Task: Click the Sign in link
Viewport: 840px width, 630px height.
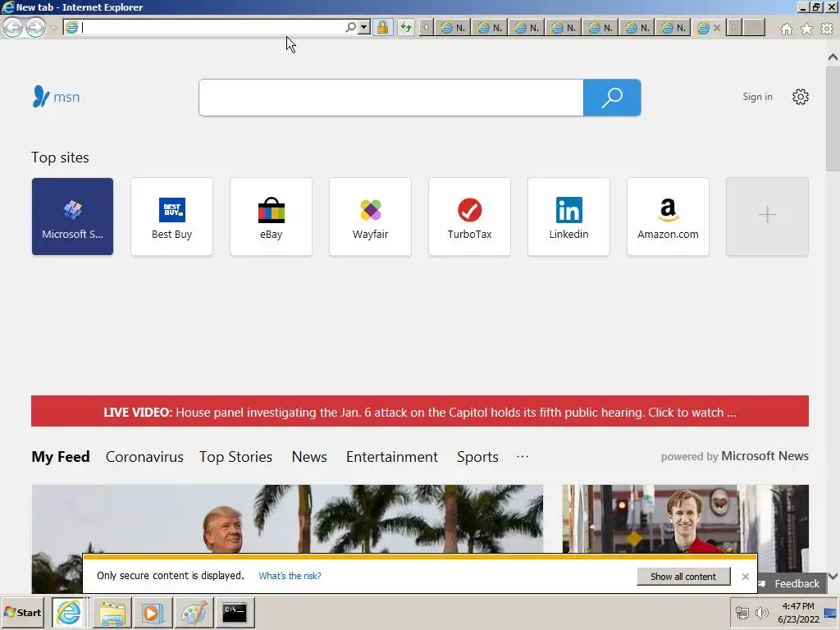Action: coord(757,97)
